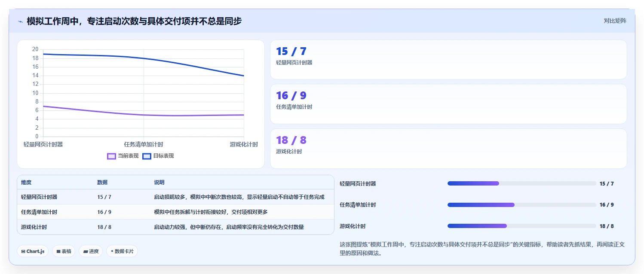Click the description starting 启动损耗较多
Screen dimensions: 644x274
pyautogui.click(x=239, y=197)
